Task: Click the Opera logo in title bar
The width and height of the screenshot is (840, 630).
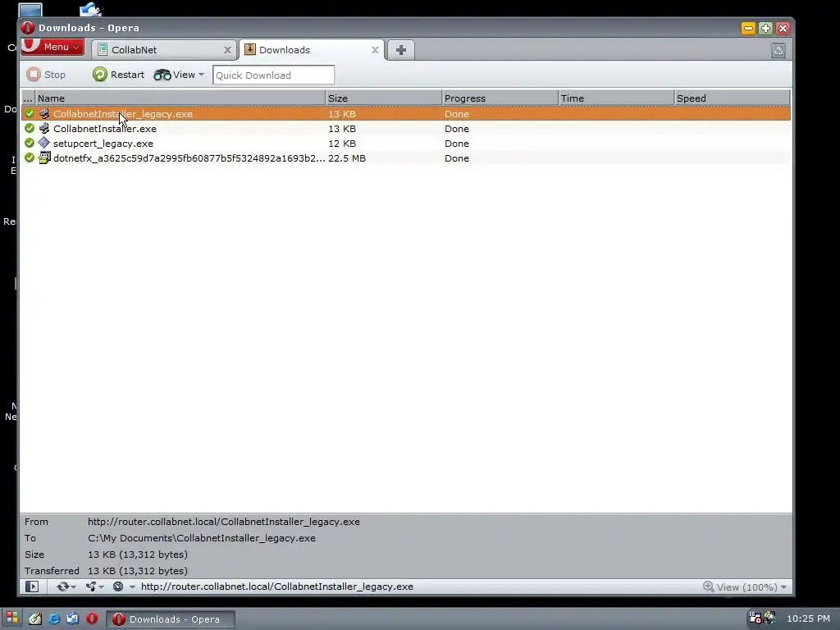Action: tap(28, 27)
